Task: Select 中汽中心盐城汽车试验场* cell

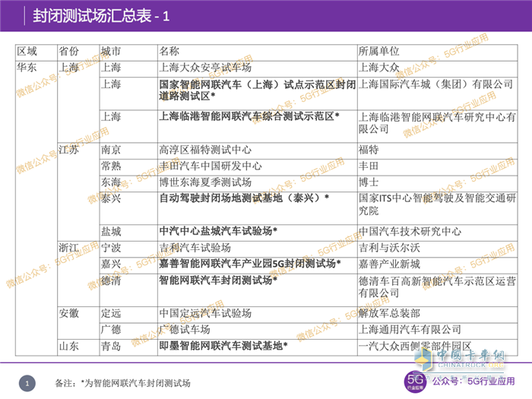Action: click(258, 233)
